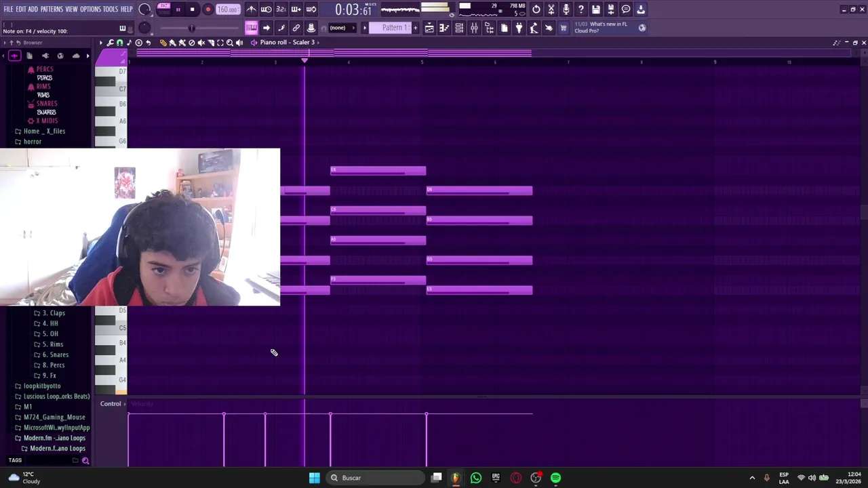Show the piano roll view button
Screen dimensions: 868x488
click(251, 28)
